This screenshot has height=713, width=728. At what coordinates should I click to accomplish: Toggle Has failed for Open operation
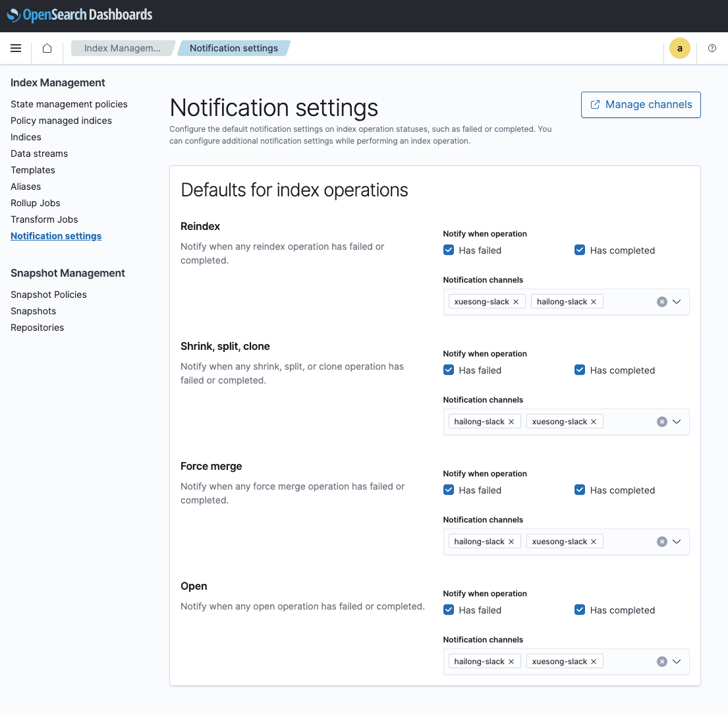pos(449,610)
